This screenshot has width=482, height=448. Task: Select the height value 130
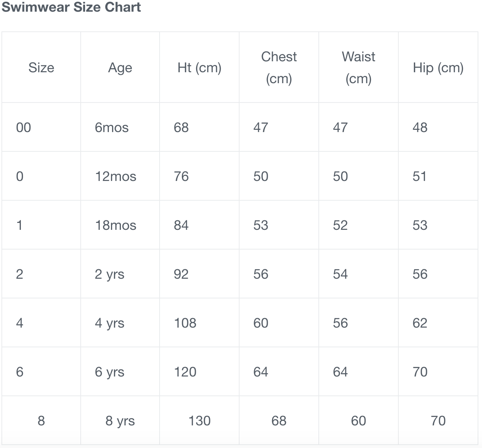pyautogui.click(x=199, y=421)
